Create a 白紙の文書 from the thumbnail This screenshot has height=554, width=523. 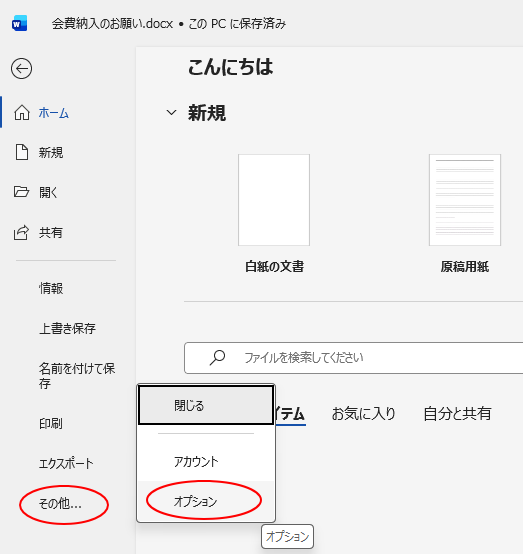tap(274, 200)
